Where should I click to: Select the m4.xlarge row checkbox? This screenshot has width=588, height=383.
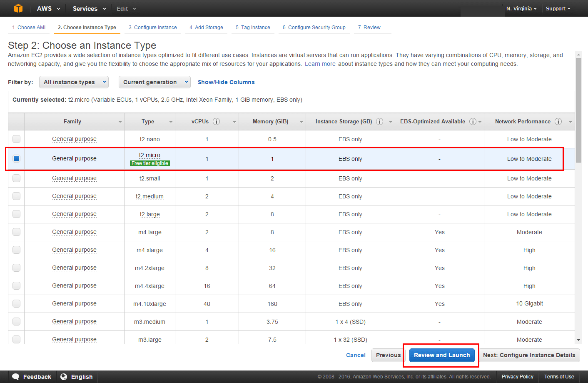click(16, 250)
